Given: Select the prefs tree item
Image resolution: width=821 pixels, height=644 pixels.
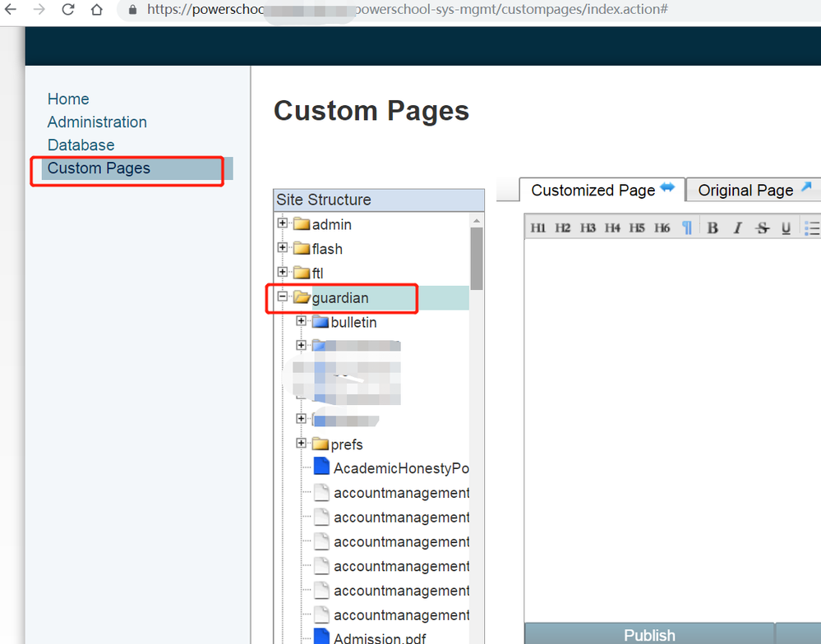Looking at the screenshot, I should click(x=347, y=444).
